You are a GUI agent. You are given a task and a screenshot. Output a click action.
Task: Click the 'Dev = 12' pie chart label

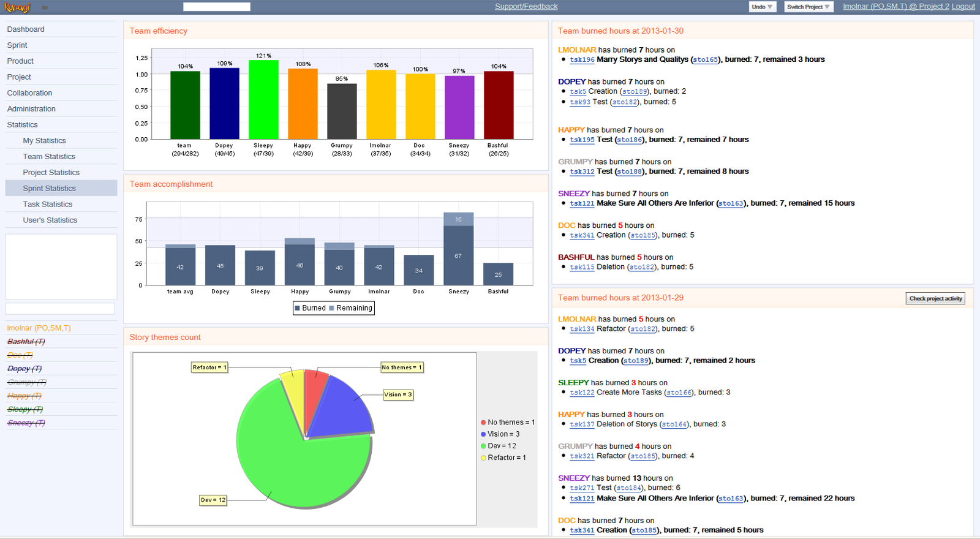tap(213, 500)
